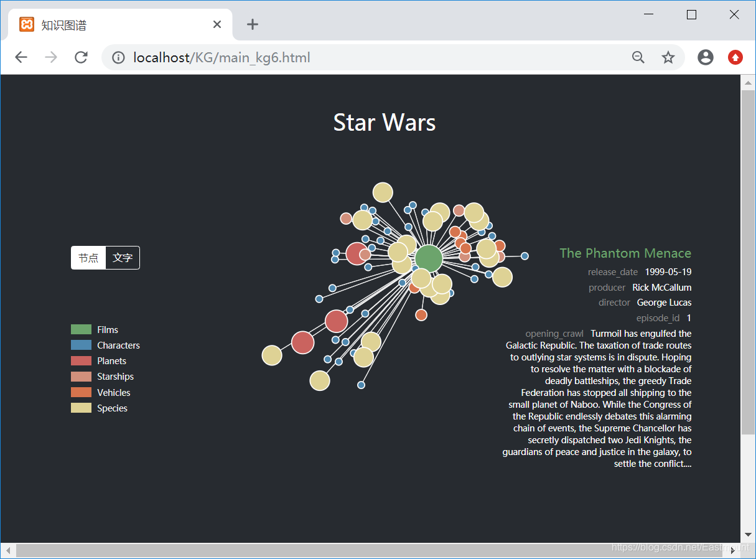Maximize the browser window

click(691, 15)
